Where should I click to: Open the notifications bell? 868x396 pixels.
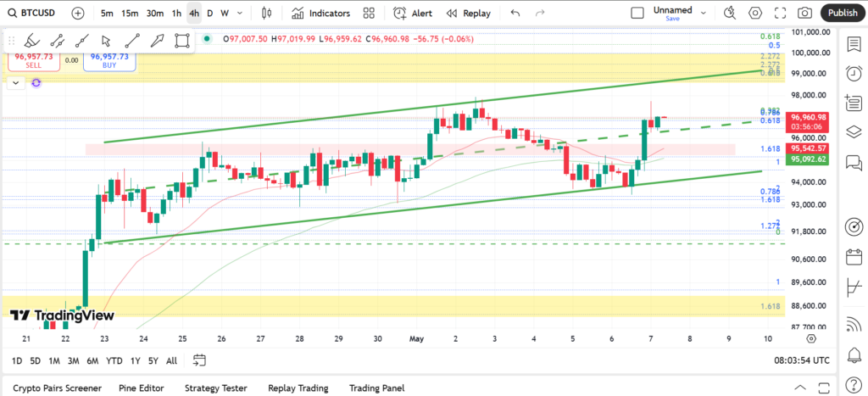[x=854, y=354]
